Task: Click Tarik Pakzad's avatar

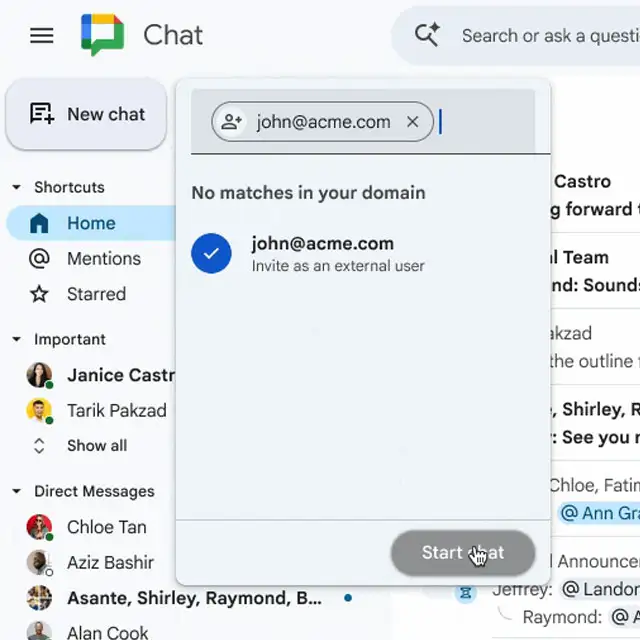Action: [x=39, y=410]
